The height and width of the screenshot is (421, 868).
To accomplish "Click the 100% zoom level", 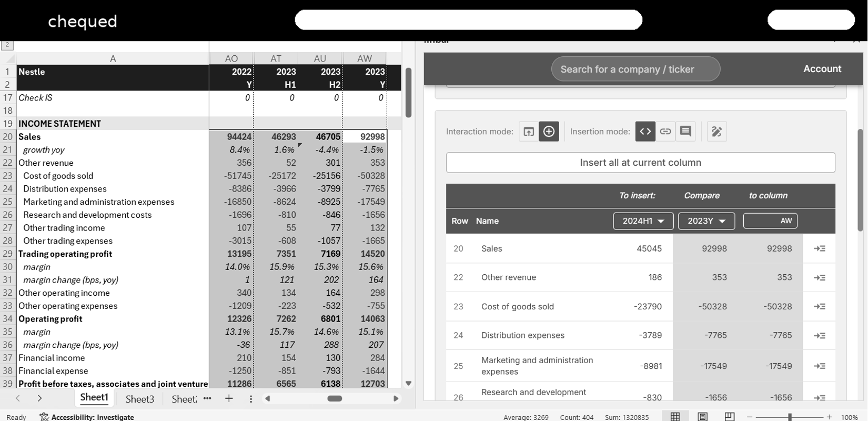I will coord(850,417).
